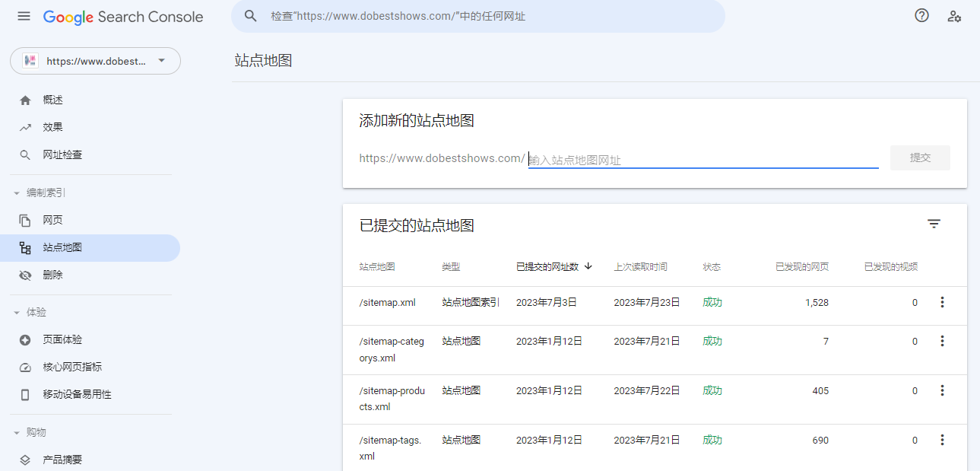Screen dimensions: 980x471
Task: Click the 690 discovered pages value
Action: (x=820, y=440)
